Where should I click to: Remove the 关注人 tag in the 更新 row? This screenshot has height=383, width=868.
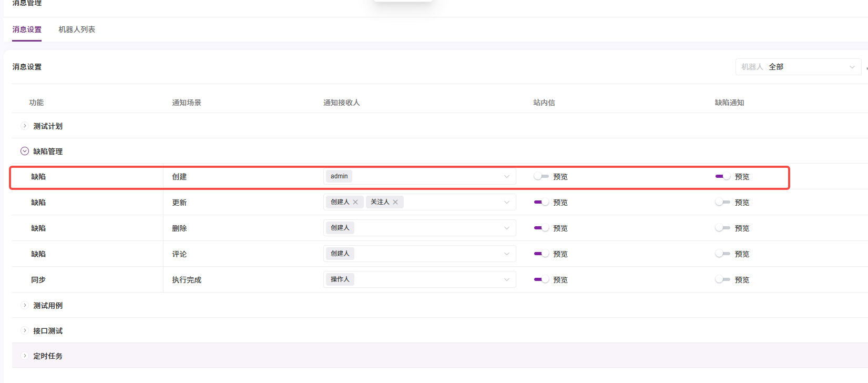pyautogui.click(x=395, y=202)
